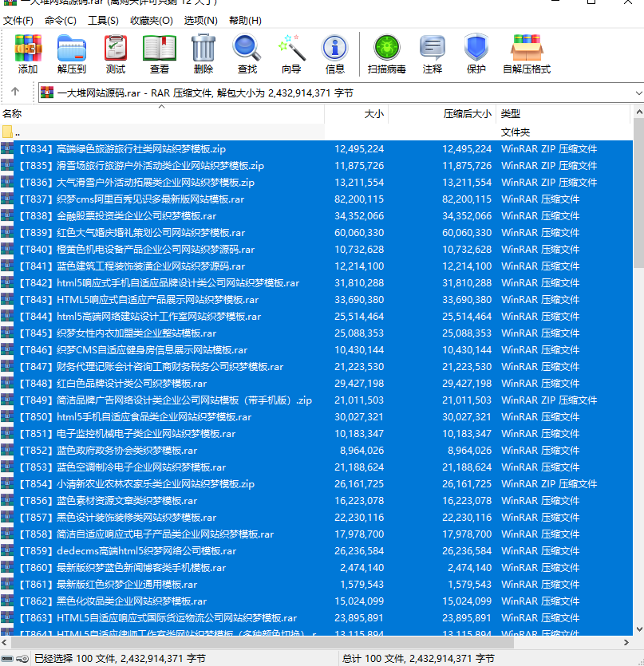The width and height of the screenshot is (644, 666).
Task: Click the archive icon in the address bar
Action: tap(47, 93)
